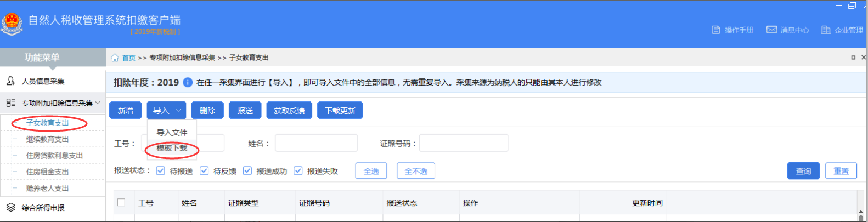Open 子女教育支出 in the sidebar

48,123
